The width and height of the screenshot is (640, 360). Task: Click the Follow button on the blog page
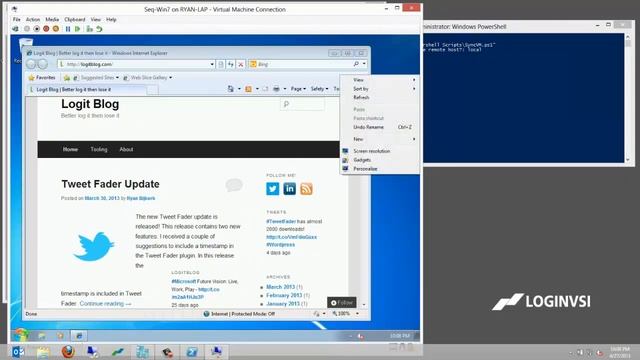tap(342, 302)
